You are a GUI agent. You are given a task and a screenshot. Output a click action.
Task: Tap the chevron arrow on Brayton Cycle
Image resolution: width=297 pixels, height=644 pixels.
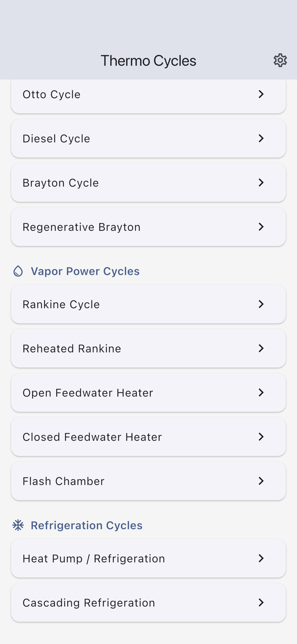click(261, 182)
